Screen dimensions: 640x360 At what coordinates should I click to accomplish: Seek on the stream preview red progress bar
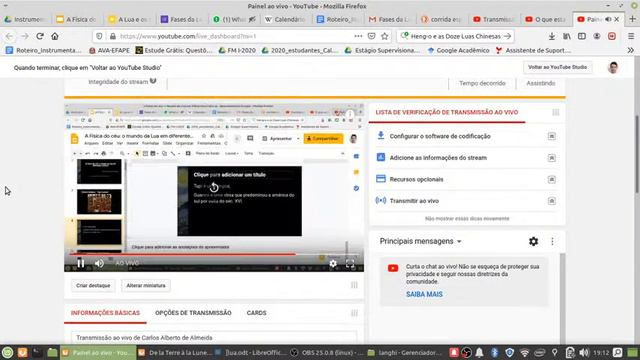[182, 254]
